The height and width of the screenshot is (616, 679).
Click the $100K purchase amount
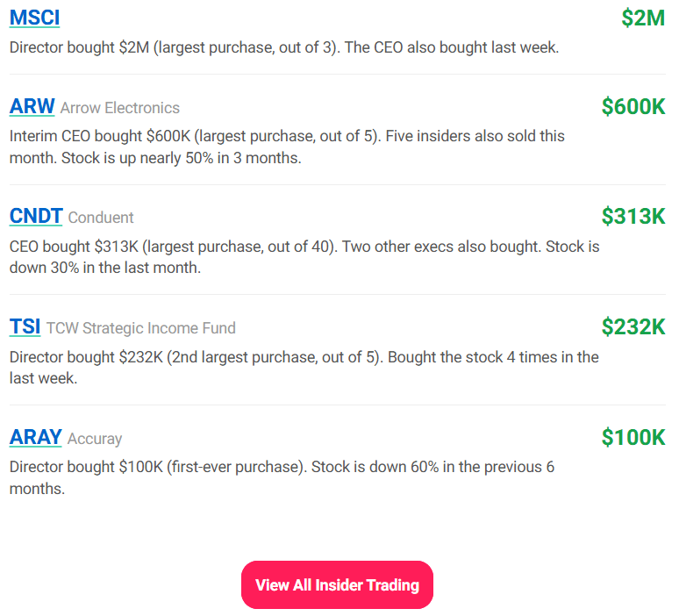[x=633, y=437]
